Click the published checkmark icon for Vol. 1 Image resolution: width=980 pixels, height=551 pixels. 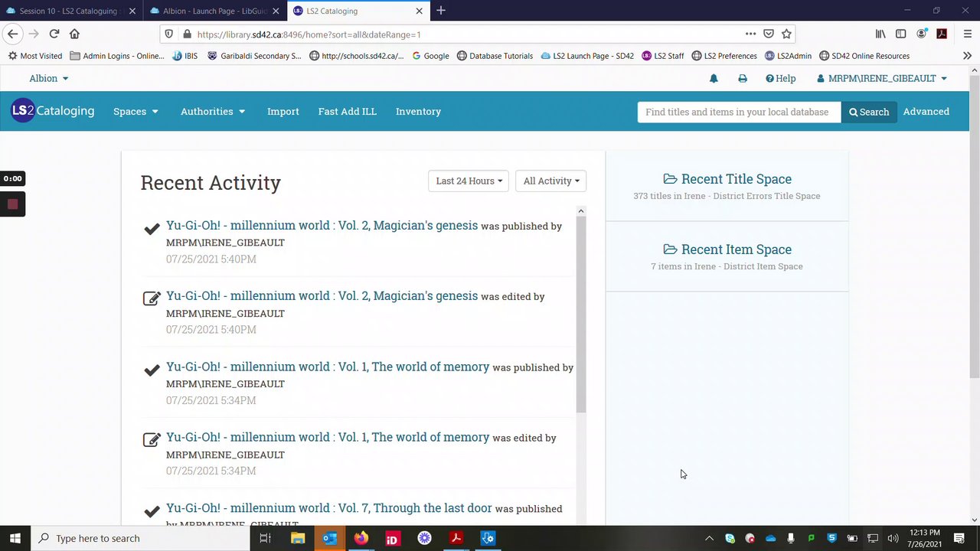(152, 370)
